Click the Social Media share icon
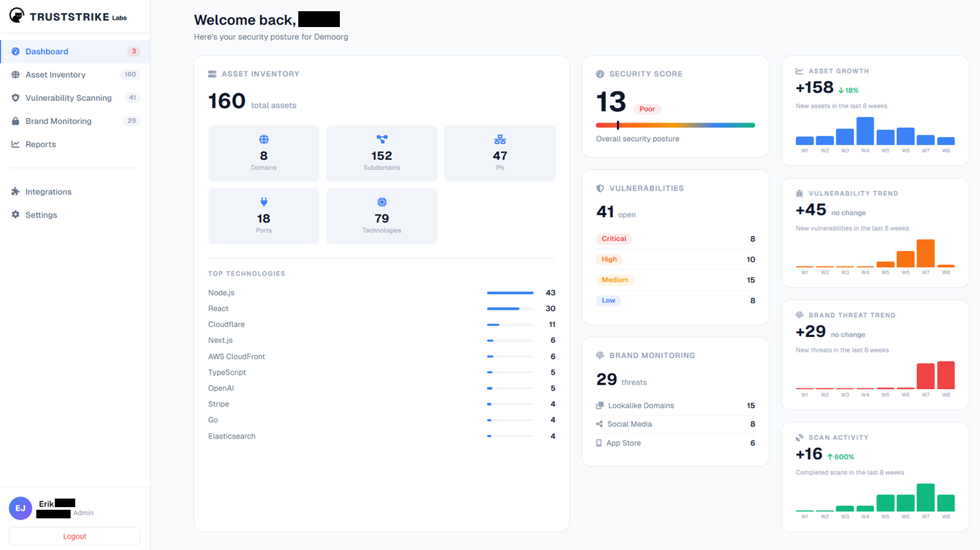 pyautogui.click(x=599, y=424)
